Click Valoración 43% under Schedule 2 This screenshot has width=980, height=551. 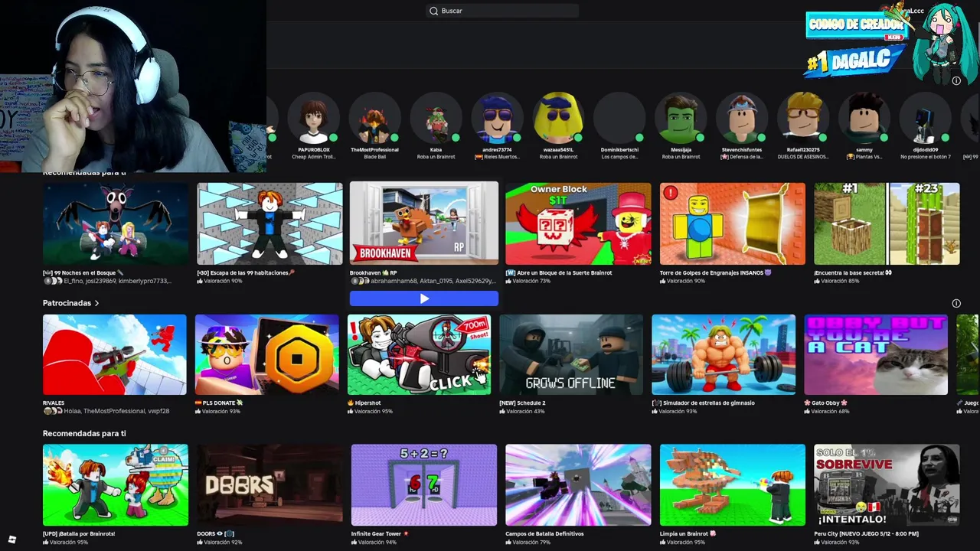[x=522, y=411]
